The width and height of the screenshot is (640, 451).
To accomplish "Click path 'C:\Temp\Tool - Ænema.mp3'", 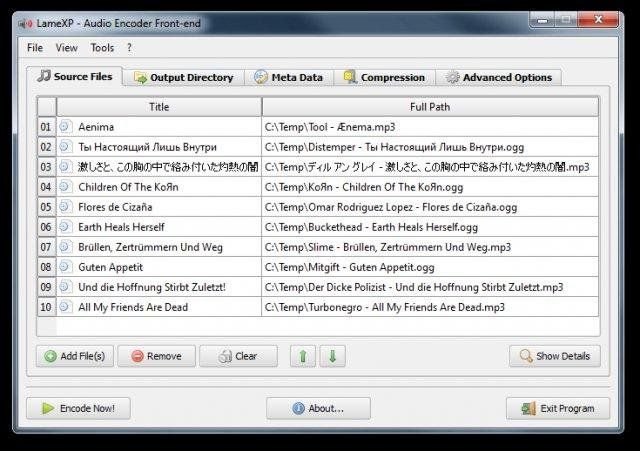I will (430, 127).
